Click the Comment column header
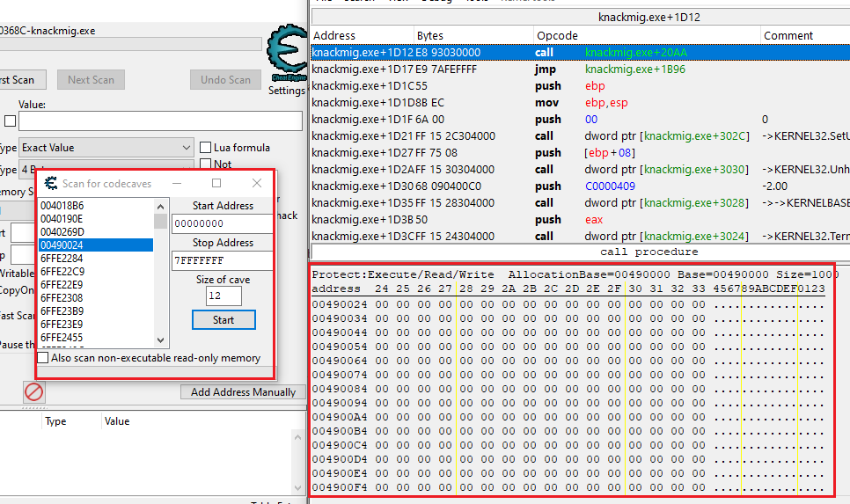The height and width of the screenshot is (504, 850). pos(805,35)
